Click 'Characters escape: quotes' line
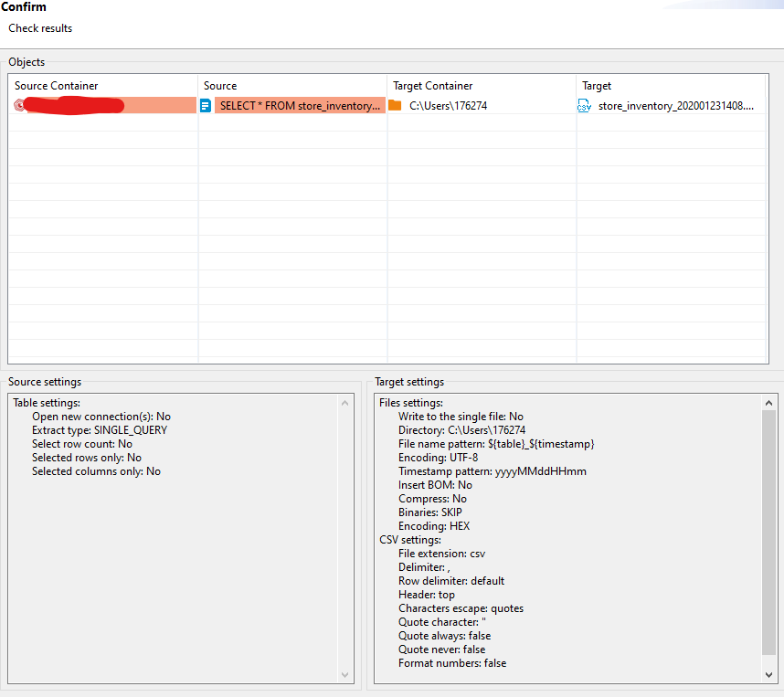The width and height of the screenshot is (784, 697). 461,608
